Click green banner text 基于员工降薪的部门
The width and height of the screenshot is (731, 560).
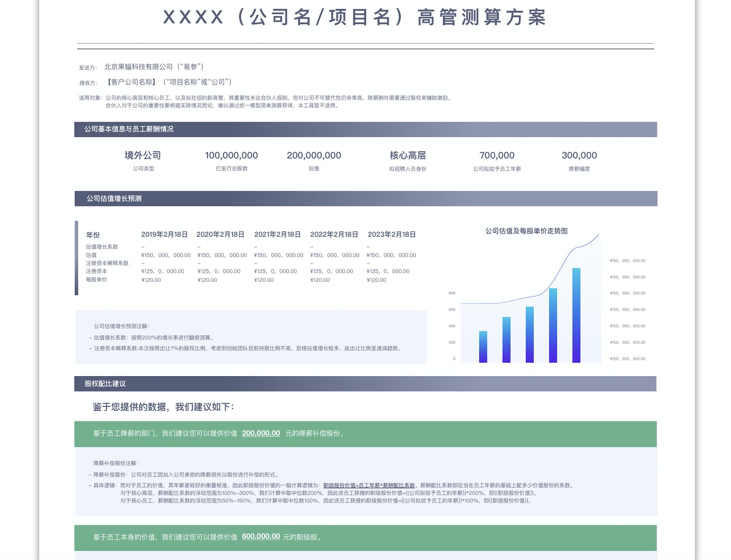(x=220, y=434)
